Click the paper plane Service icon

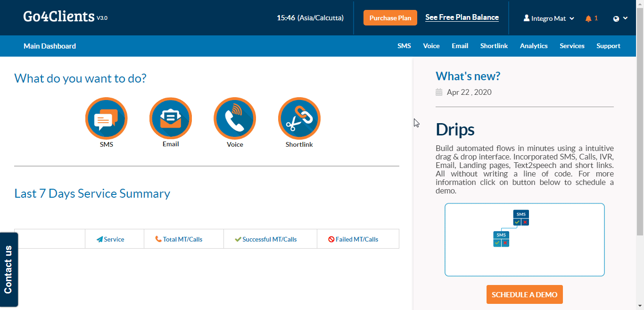pos(99,239)
